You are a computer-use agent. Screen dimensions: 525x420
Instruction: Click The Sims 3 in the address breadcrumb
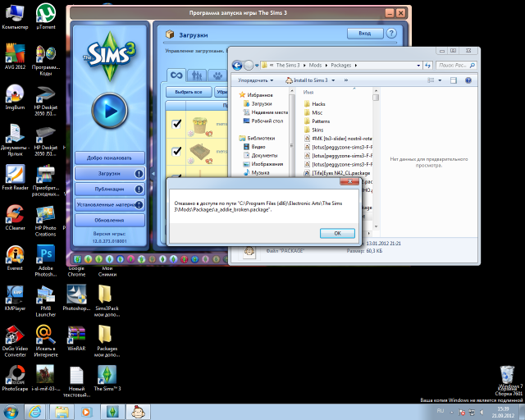point(288,66)
